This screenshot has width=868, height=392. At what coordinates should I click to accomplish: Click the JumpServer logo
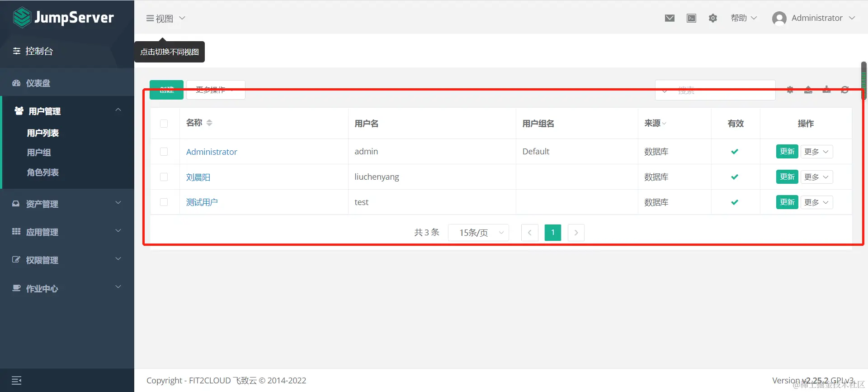63,18
